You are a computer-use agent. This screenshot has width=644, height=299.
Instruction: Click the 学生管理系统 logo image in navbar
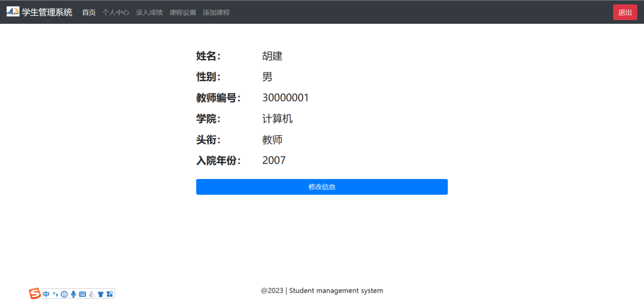pos(13,12)
